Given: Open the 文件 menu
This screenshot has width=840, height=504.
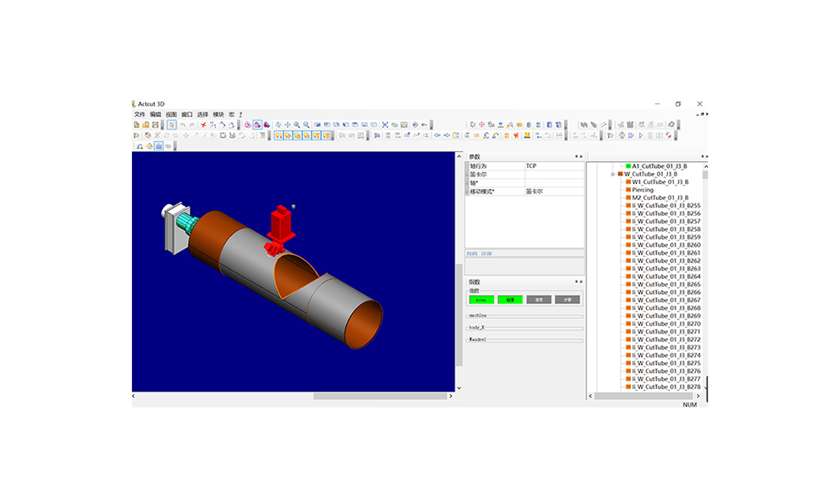Looking at the screenshot, I should point(139,114).
